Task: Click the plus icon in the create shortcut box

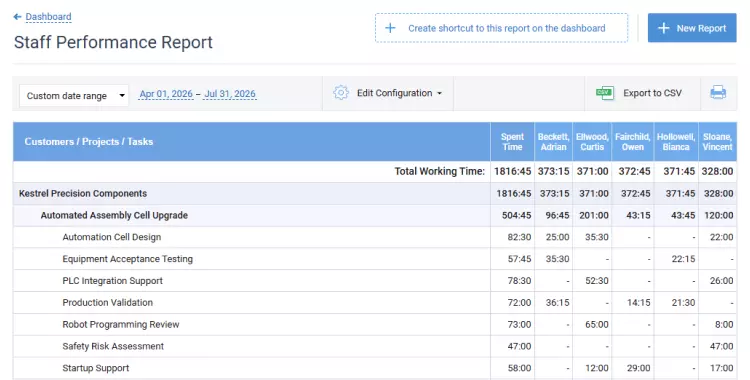Action: 390,28
